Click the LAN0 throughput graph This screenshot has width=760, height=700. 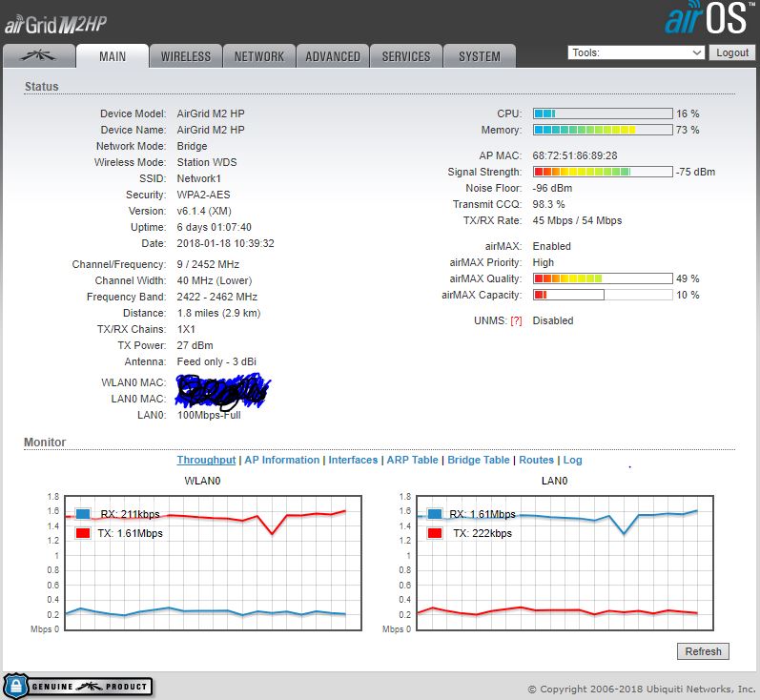click(x=565, y=563)
